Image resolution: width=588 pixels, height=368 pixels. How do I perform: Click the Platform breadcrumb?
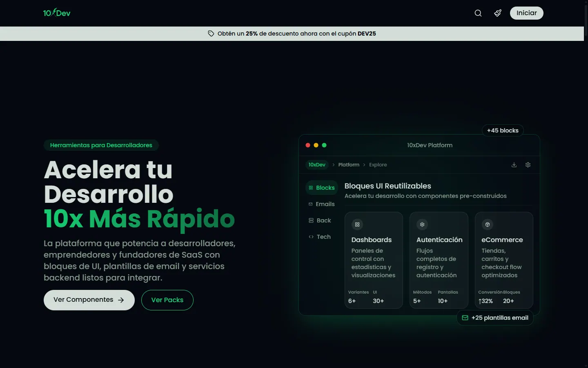click(349, 165)
